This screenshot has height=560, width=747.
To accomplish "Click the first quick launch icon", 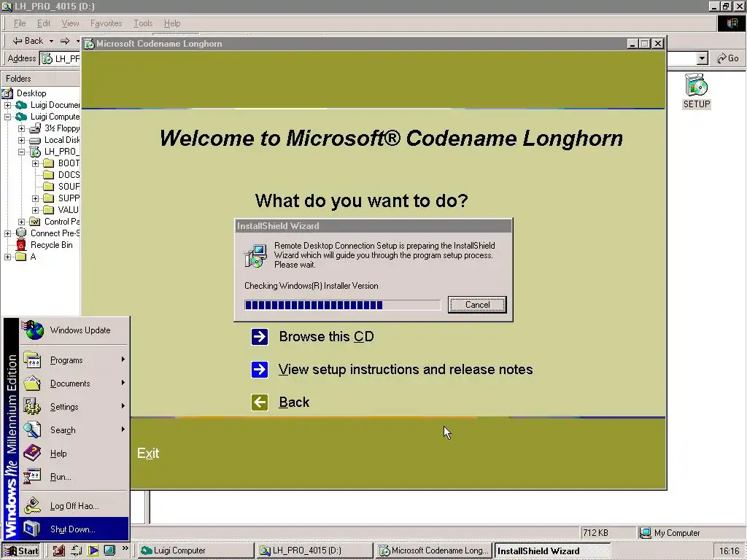I will click(59, 551).
